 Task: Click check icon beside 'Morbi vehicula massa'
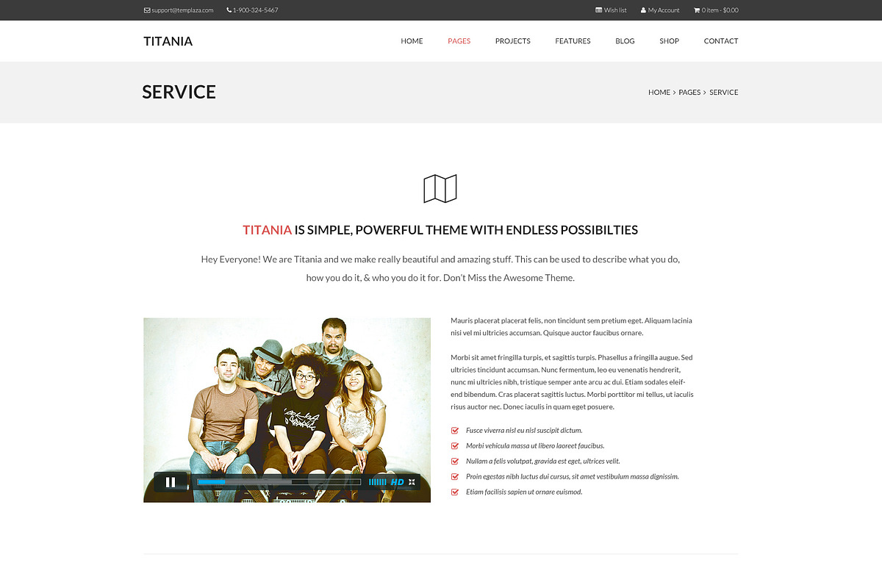tap(455, 446)
